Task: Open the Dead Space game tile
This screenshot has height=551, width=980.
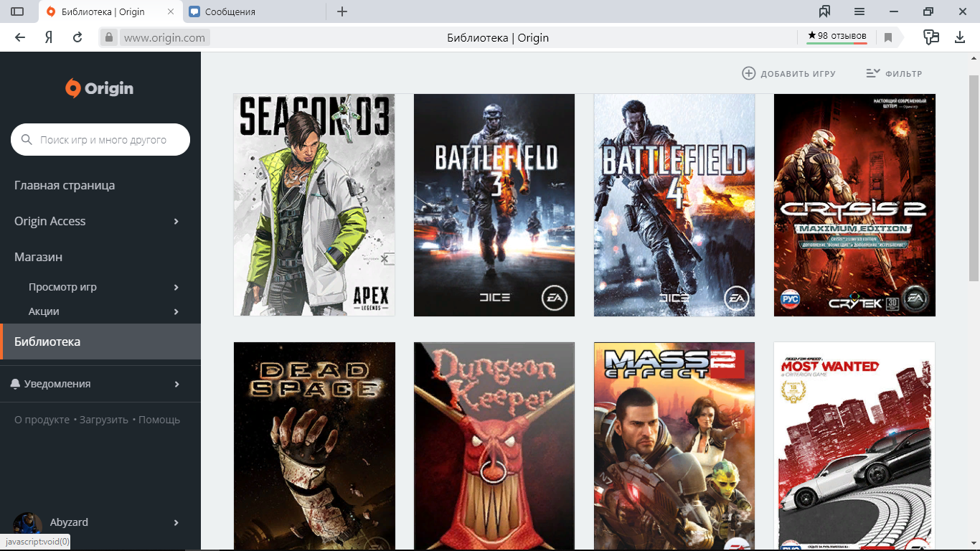Action: pos(314,446)
